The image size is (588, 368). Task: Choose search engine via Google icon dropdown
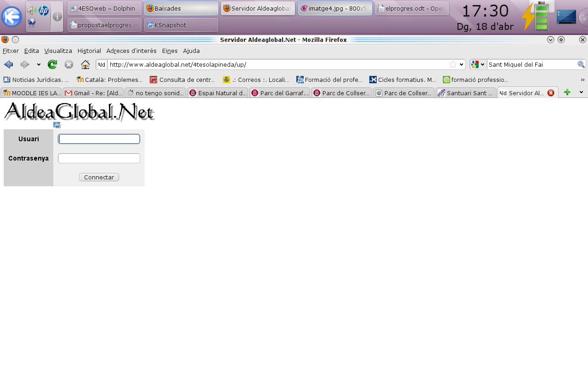478,64
